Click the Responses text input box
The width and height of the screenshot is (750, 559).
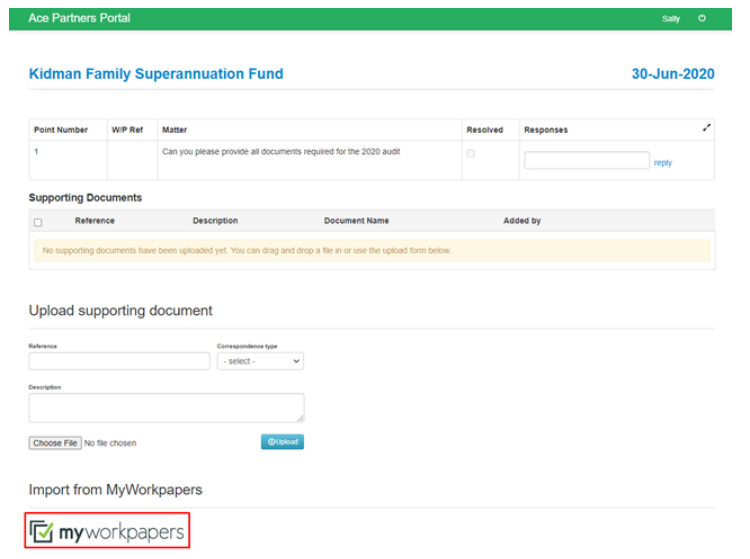(586, 160)
